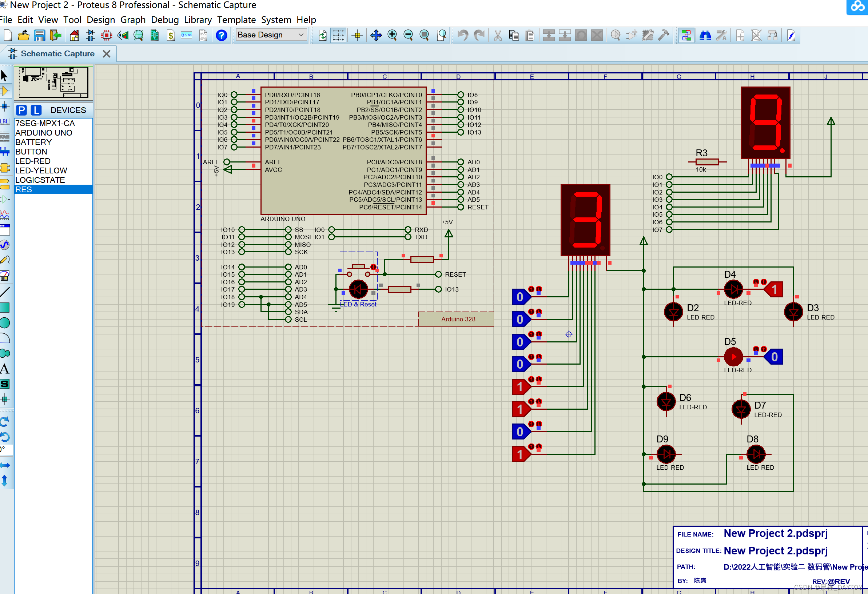The image size is (868, 594).
Task: Select LOGICSTATE in the devices list
Action: click(x=53, y=180)
